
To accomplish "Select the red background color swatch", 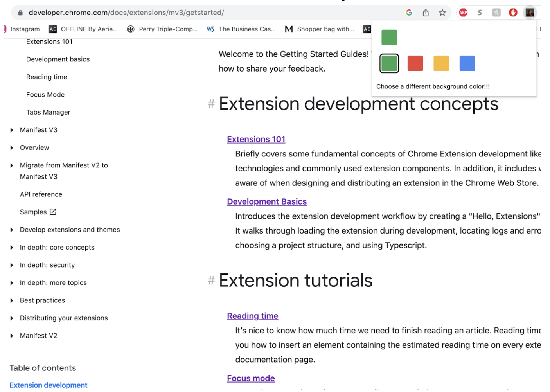I will pyautogui.click(x=415, y=63).
